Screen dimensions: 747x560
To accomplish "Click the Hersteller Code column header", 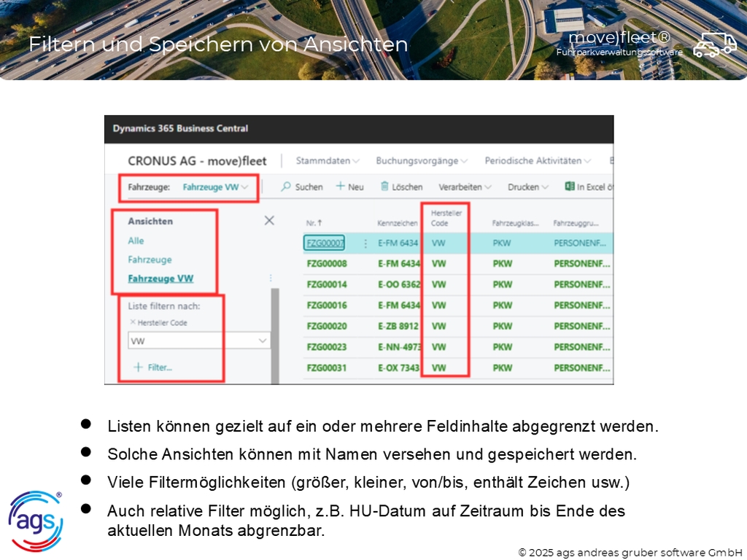I will coord(446,218).
